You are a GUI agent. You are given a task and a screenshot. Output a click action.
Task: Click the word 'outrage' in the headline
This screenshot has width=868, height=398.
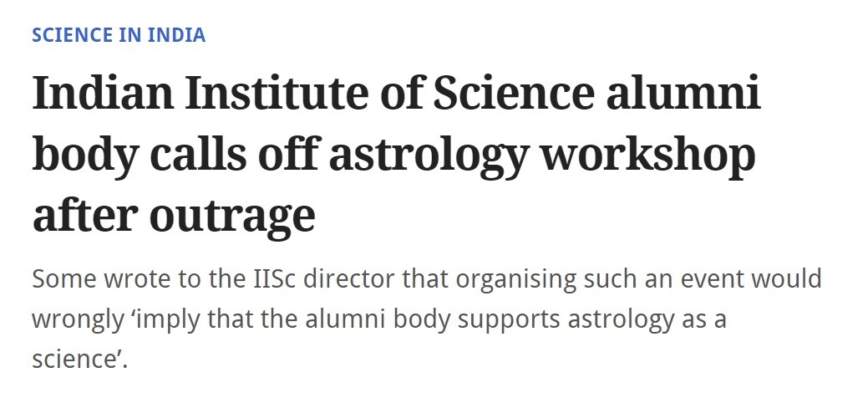point(232,218)
